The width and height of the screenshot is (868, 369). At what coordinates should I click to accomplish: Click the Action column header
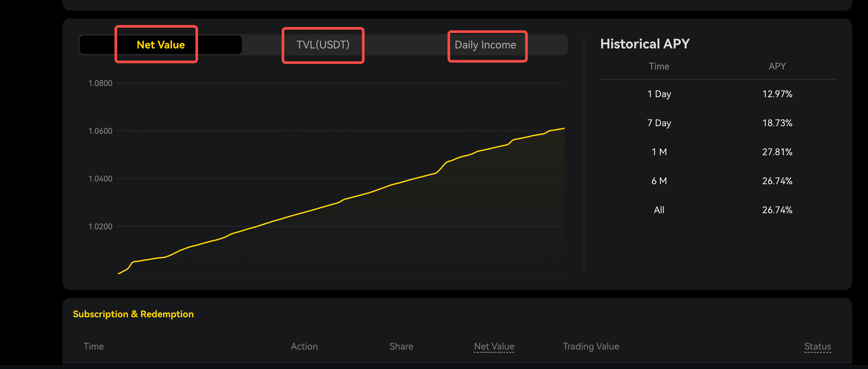coord(304,346)
